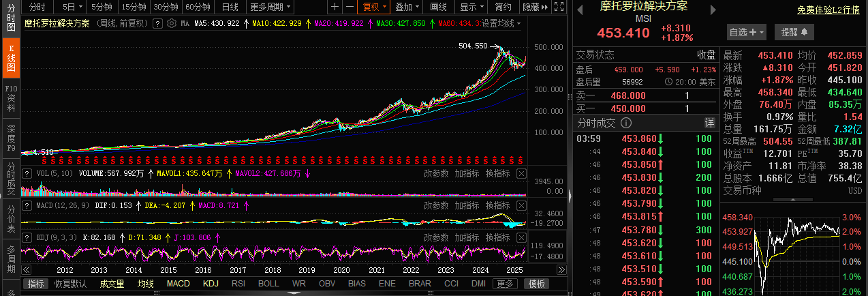
Task: Toggle the KDJ indicator in bottom bar
Action: 211,284
